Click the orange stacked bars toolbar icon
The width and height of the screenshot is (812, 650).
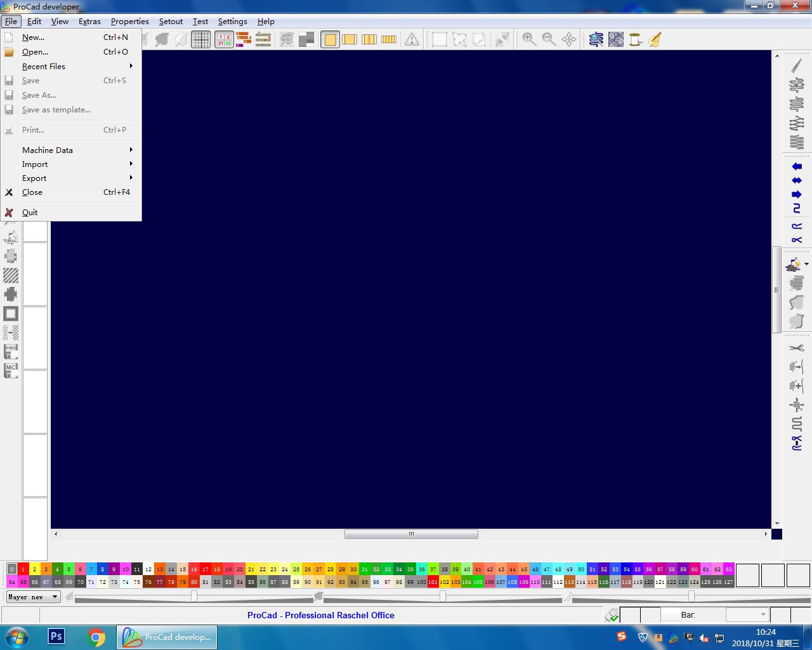click(x=244, y=39)
